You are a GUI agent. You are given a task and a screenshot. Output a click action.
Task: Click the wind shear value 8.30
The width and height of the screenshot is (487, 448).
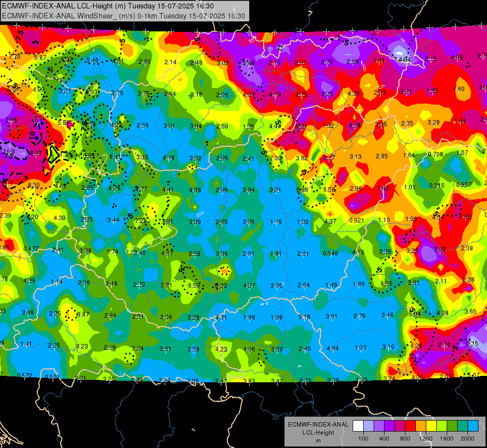[x=33, y=185]
